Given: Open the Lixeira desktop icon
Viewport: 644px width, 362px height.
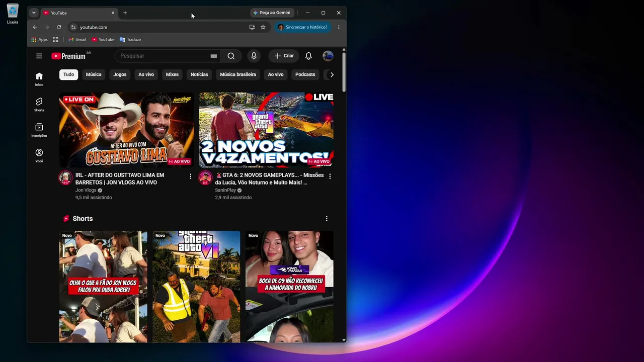Looking at the screenshot, I should [x=13, y=14].
